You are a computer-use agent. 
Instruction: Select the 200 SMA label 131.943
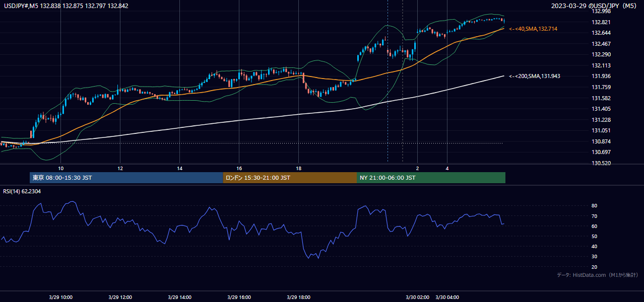pyautogui.click(x=535, y=77)
